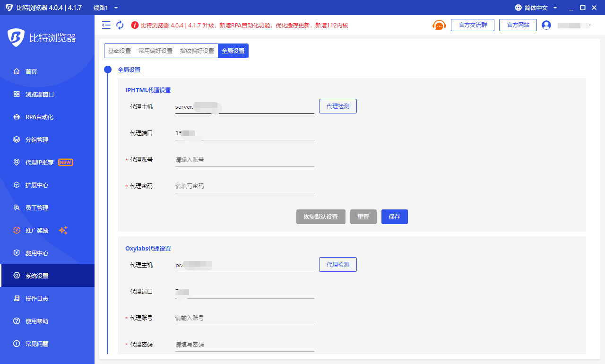This screenshot has width=605, height=364.
Task: Click the user avatar icon
Action: (x=546, y=25)
